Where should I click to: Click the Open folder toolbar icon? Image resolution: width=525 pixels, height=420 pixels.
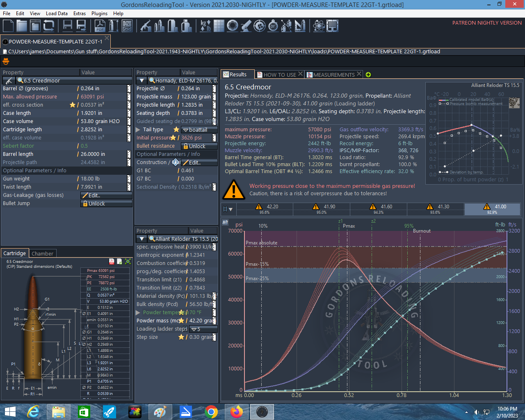22,26
